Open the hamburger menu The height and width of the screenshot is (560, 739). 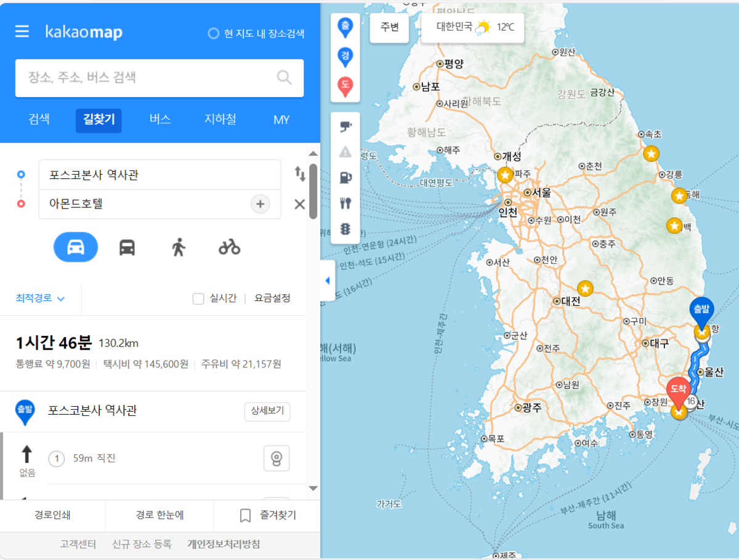coord(22,31)
